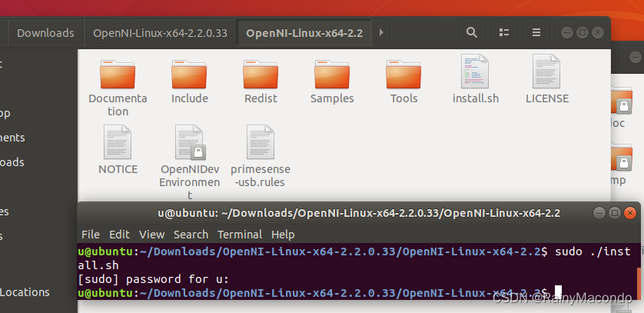Open the terminal Help menu

283,235
